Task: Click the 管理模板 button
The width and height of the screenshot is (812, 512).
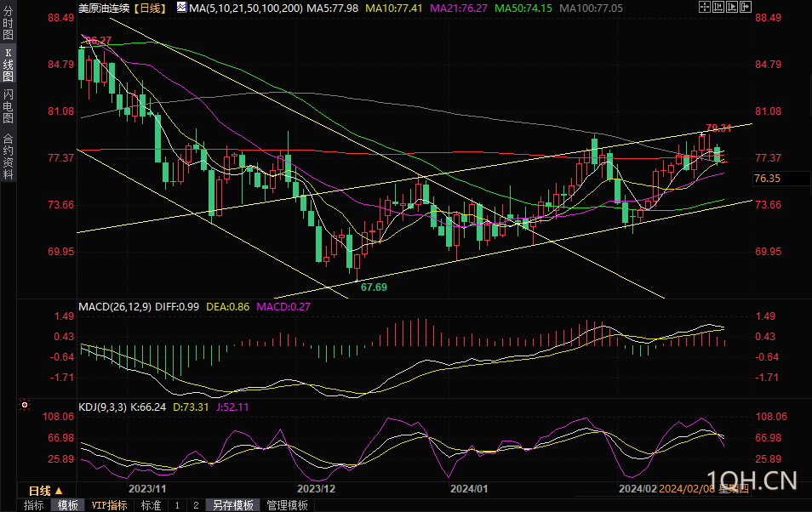Action: coord(287,505)
